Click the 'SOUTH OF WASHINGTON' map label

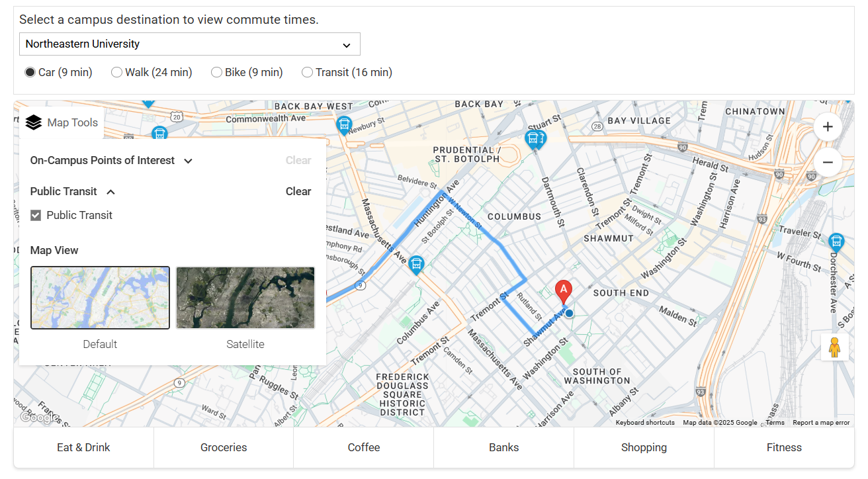tap(597, 376)
